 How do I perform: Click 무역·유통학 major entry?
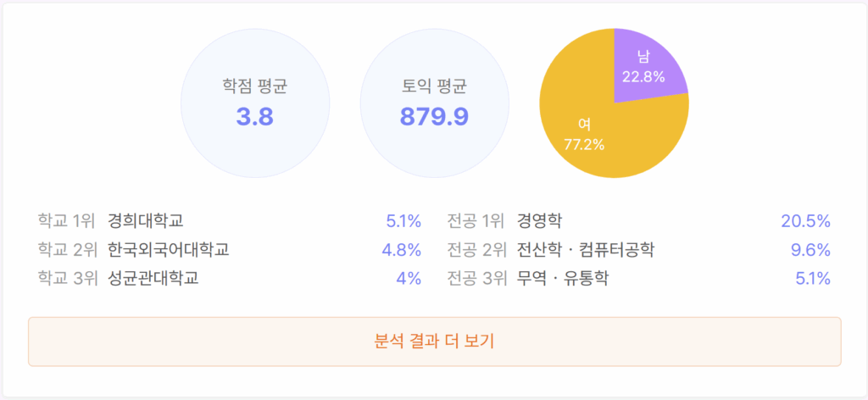point(563,278)
